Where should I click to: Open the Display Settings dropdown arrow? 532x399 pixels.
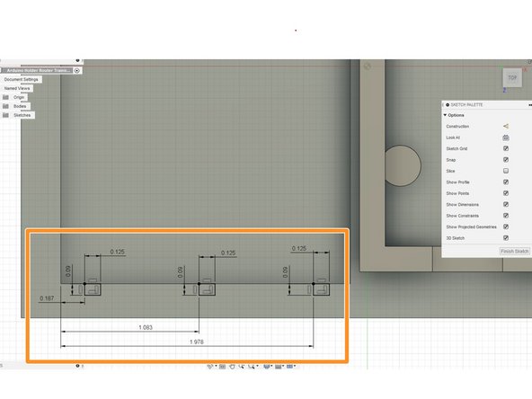(x=271, y=366)
